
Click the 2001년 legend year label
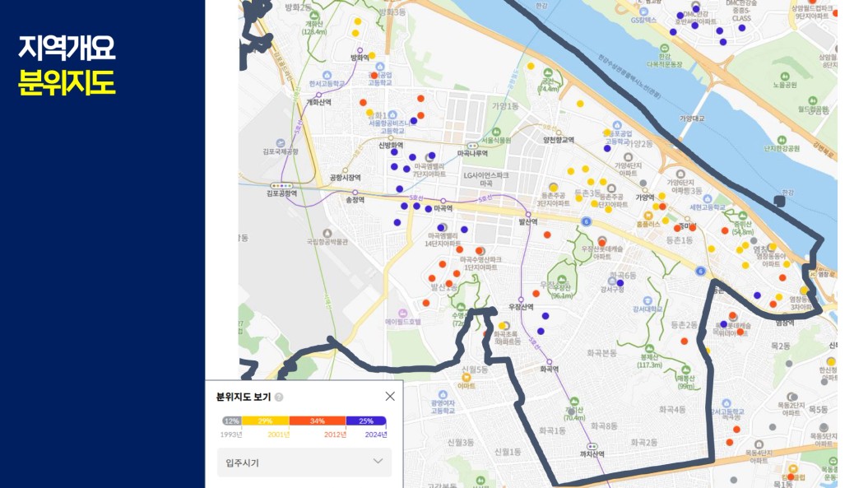click(278, 435)
